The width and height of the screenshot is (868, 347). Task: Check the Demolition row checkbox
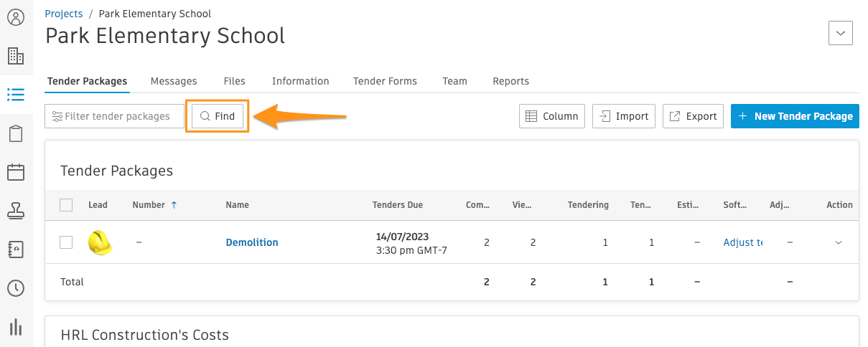click(x=66, y=242)
